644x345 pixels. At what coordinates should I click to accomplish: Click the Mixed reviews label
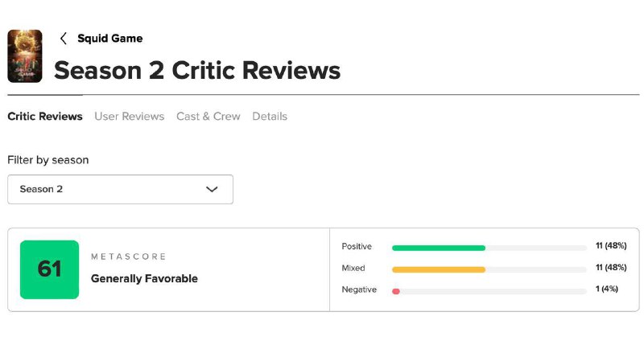coord(353,268)
